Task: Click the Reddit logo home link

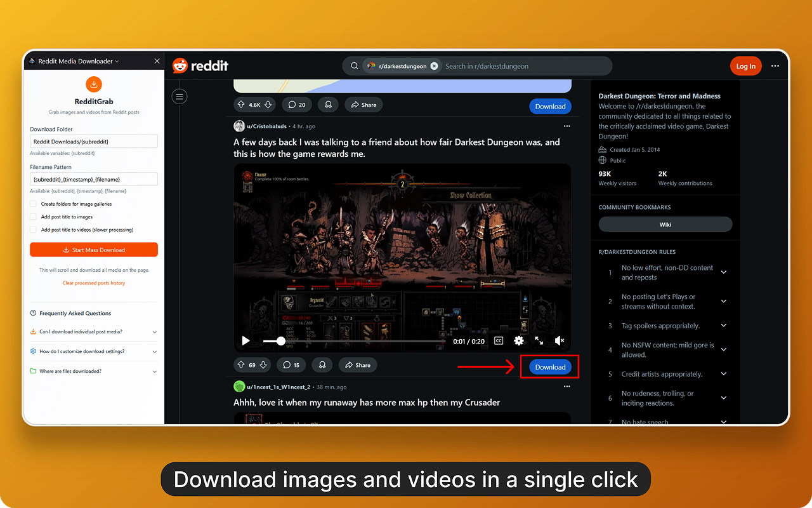Action: pos(200,65)
